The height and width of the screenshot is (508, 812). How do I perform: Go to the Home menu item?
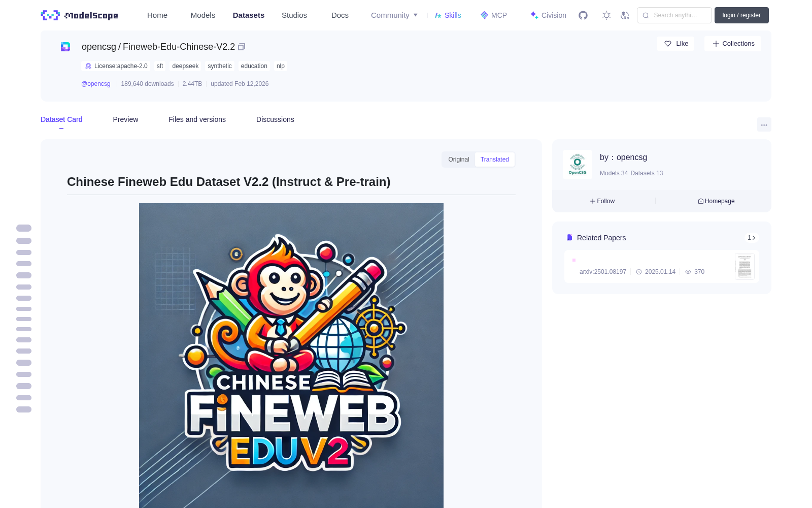pyautogui.click(x=157, y=15)
